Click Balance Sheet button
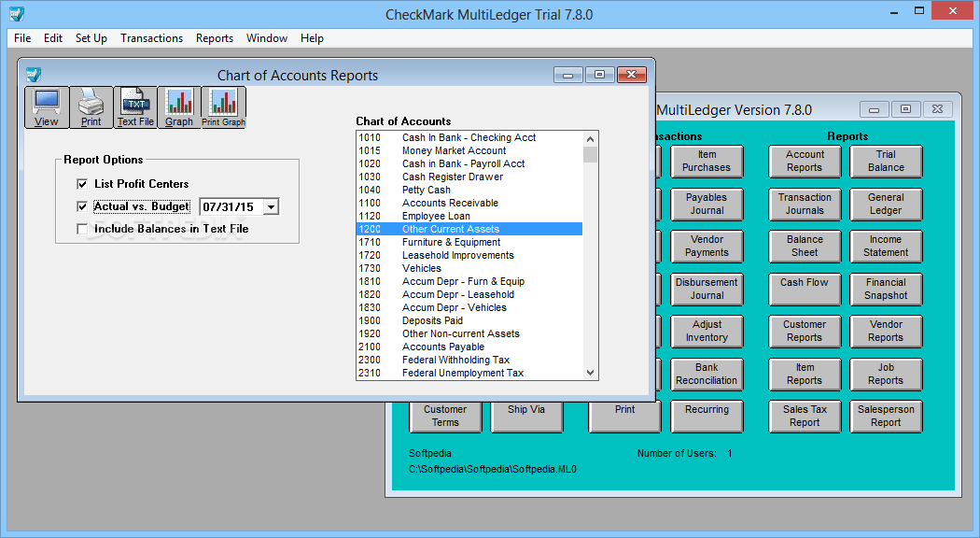The width and height of the screenshot is (980, 538). tap(805, 247)
